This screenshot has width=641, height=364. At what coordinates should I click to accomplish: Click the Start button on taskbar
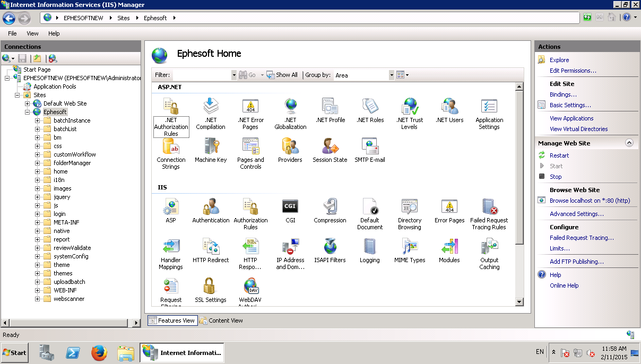[x=14, y=352]
